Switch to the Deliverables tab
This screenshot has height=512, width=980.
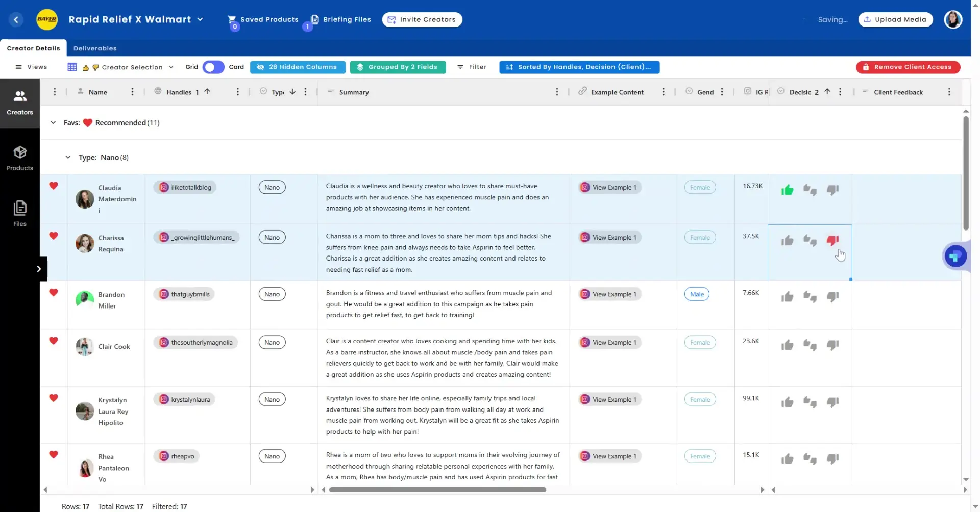point(94,48)
